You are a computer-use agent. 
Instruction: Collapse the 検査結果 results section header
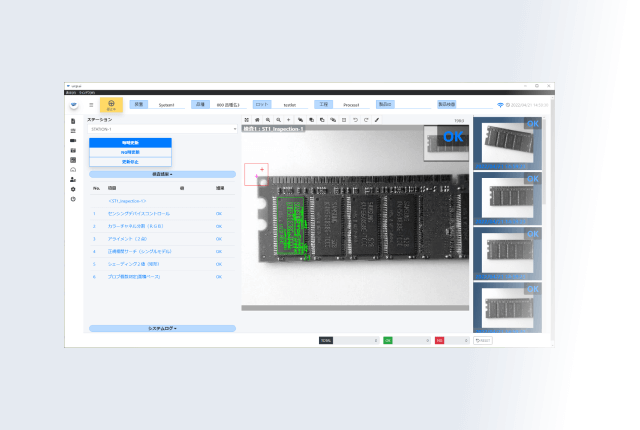(x=162, y=174)
